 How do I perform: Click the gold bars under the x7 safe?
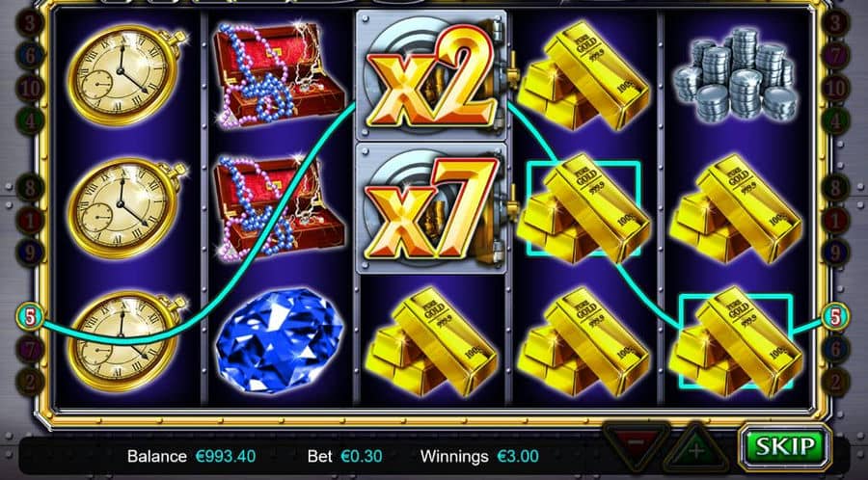click(x=431, y=341)
